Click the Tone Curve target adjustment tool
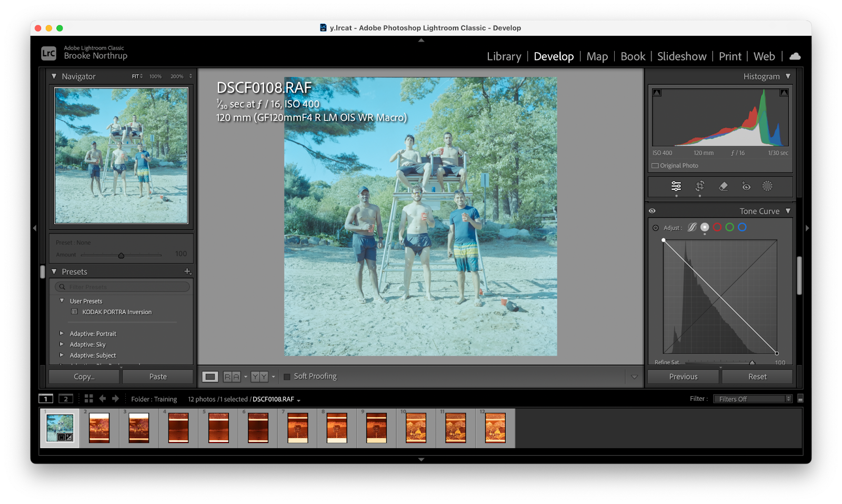 point(656,228)
